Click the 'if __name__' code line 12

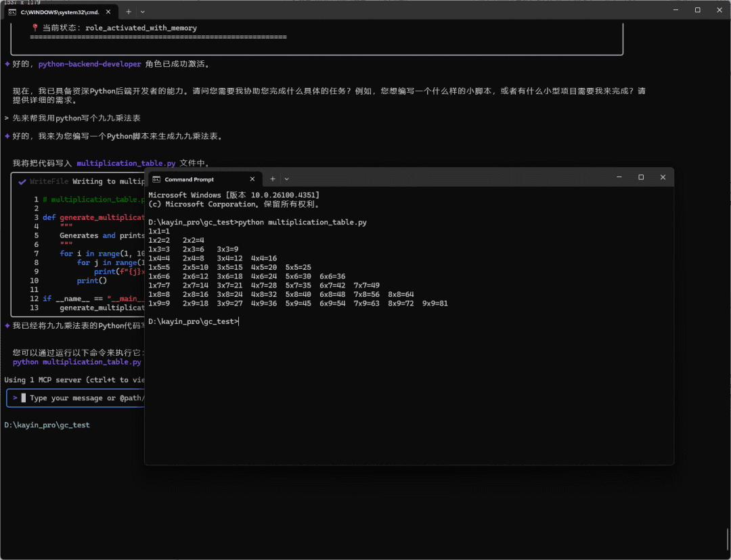tap(93, 299)
